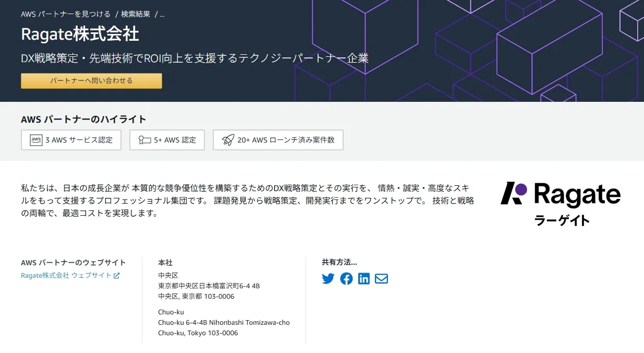Click the AWS パートナーのハイライト heading
Viewport: 644px width, 353px height.
coord(83,119)
